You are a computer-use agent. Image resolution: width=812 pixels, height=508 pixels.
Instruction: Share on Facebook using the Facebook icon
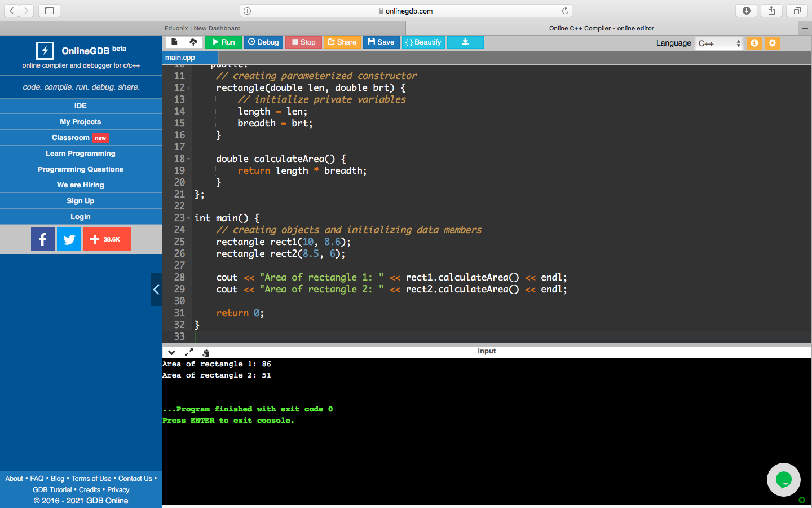tap(43, 239)
